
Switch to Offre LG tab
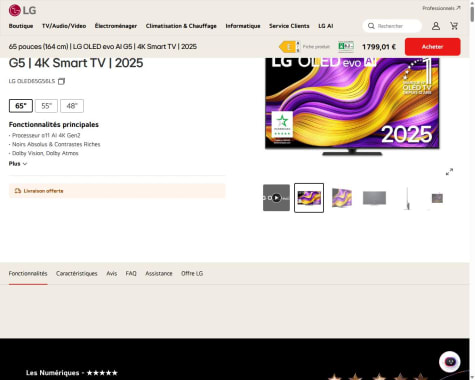pos(192,274)
